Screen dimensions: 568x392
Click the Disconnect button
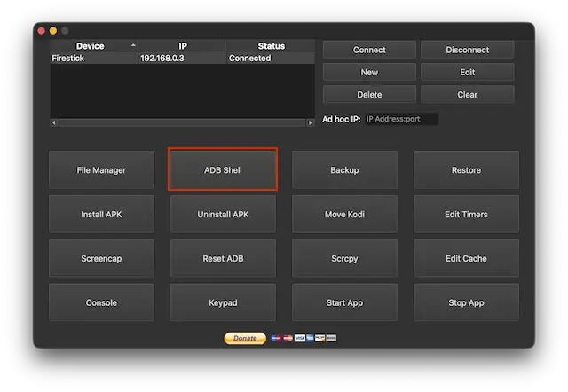coord(468,50)
